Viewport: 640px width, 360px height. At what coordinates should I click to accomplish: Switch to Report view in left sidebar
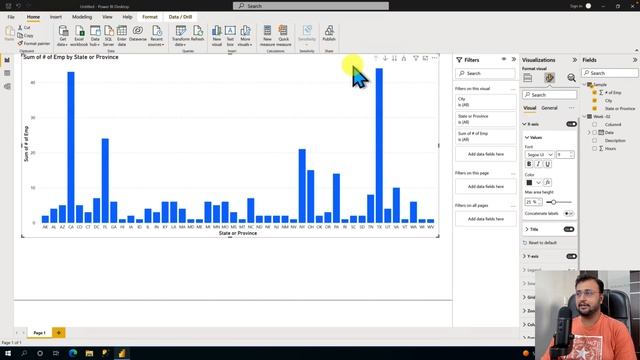(7, 60)
